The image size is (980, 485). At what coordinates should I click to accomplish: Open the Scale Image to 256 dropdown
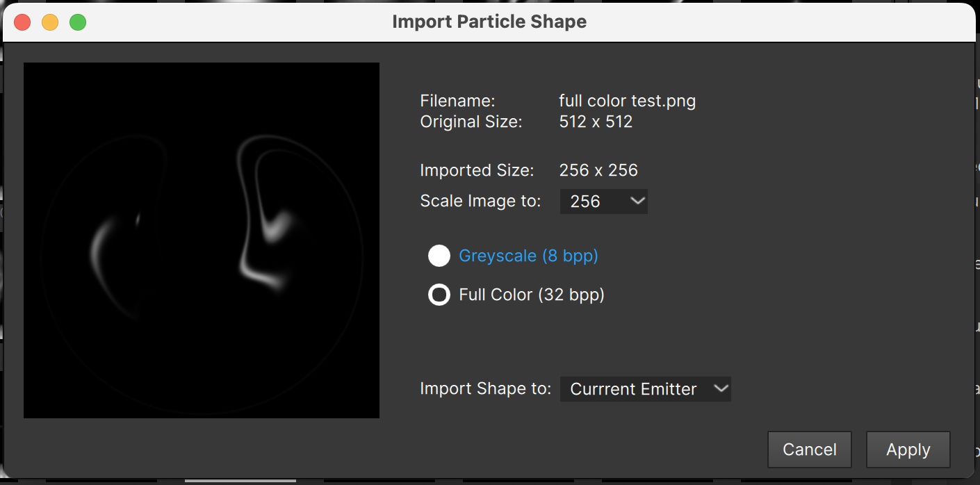(x=604, y=202)
